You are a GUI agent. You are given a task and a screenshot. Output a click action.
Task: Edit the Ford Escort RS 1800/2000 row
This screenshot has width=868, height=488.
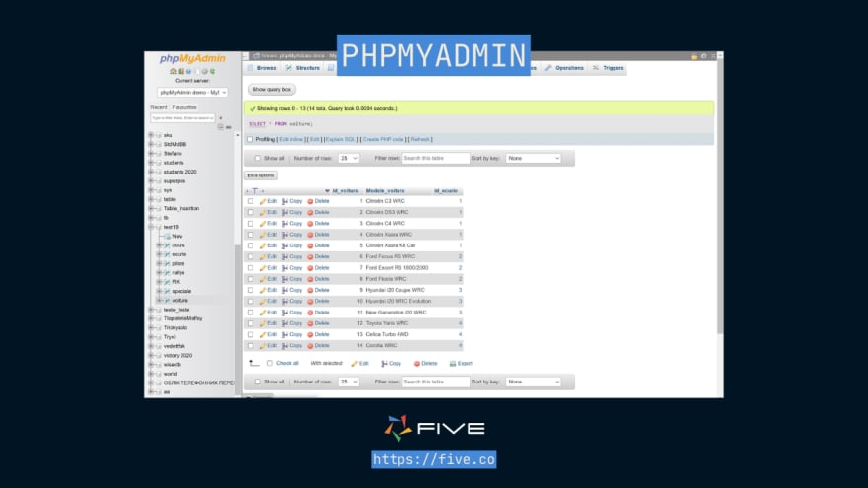[x=268, y=268]
